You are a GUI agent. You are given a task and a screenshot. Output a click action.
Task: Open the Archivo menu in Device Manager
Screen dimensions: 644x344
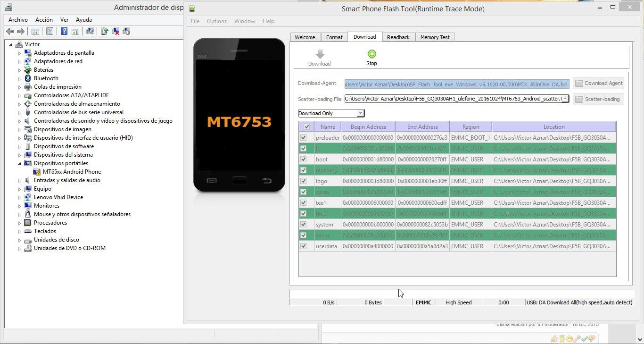point(18,20)
